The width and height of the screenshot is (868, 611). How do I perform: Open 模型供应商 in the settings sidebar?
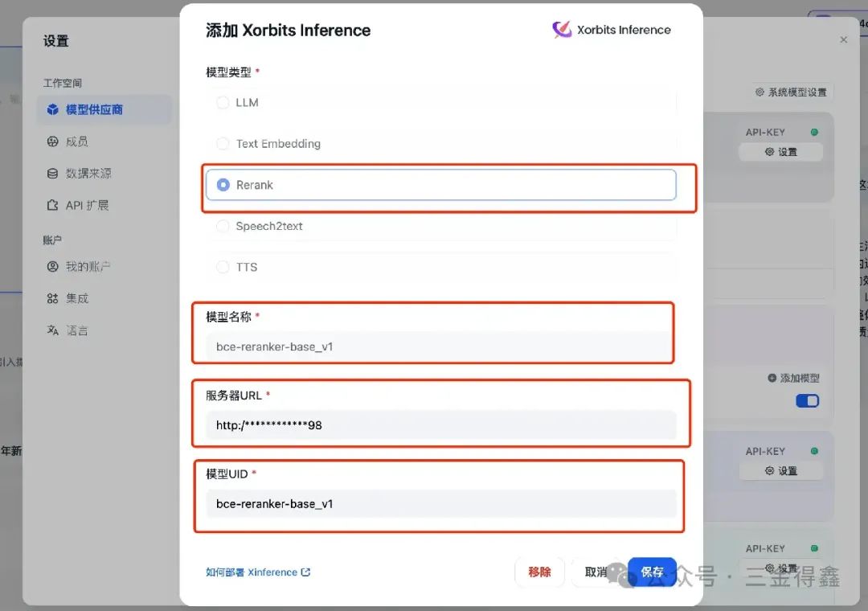pos(104,109)
